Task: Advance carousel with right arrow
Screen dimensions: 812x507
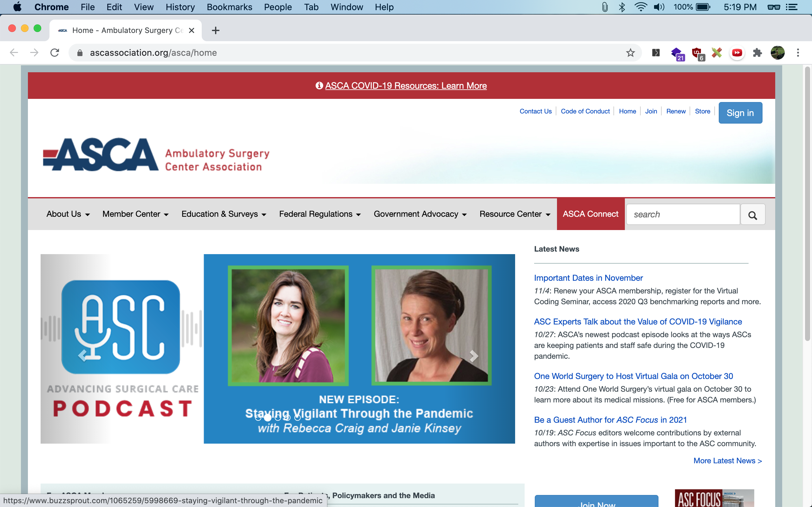Action: [x=474, y=356]
